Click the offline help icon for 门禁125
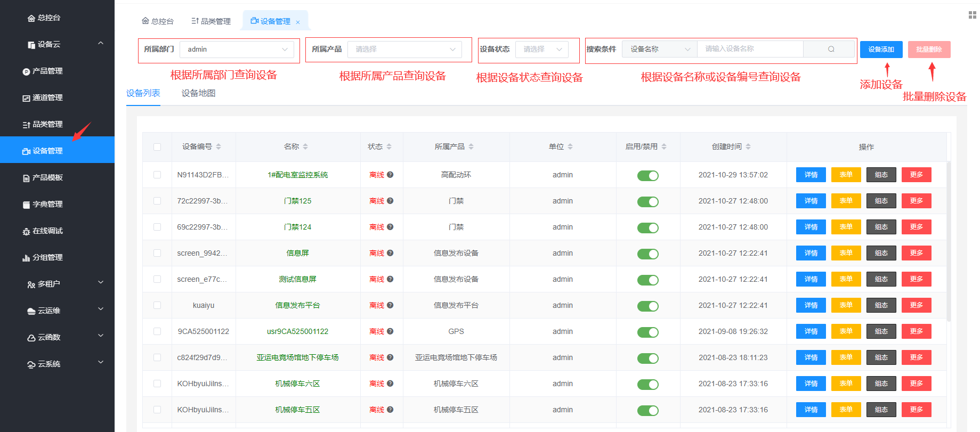The width and height of the screenshot is (980, 432). click(x=390, y=201)
